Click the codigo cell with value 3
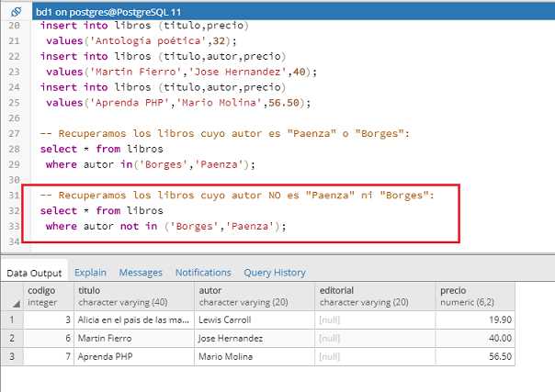The height and width of the screenshot is (392, 555). tap(49, 319)
